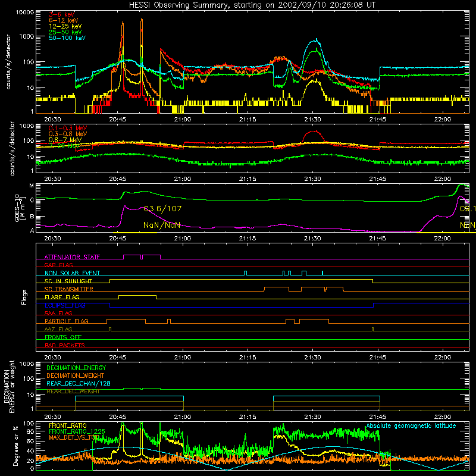Select the Degrees or % axis title
This screenshot has height=476, width=476.
(x=15, y=446)
